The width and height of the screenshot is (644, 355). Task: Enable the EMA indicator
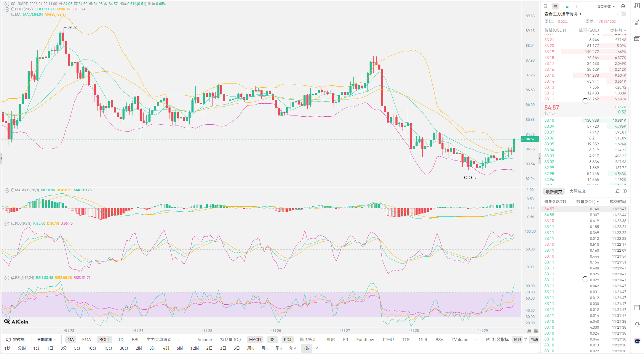coord(87,340)
